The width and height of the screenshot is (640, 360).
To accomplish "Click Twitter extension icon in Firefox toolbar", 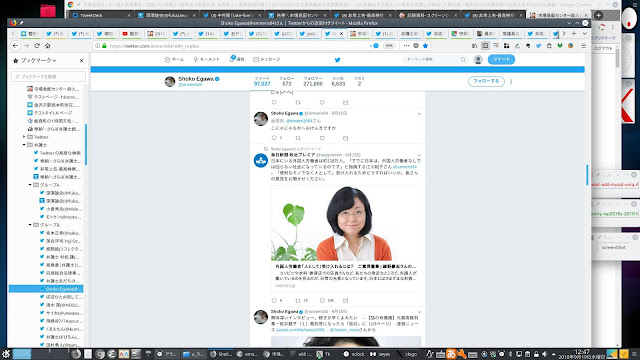I will (x=538, y=46).
